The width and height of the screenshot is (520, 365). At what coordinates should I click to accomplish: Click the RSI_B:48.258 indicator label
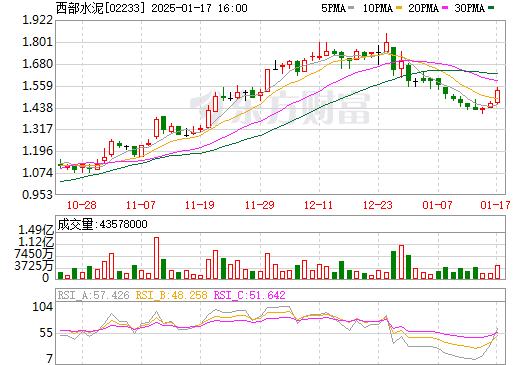171,295
